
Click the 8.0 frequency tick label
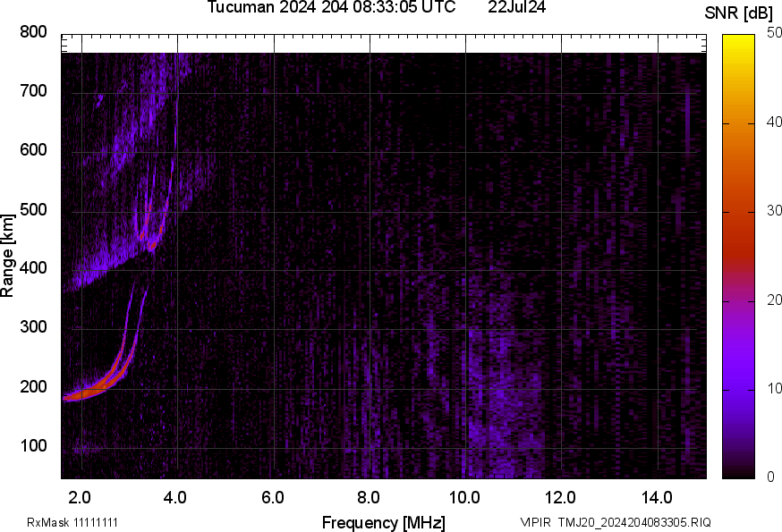point(369,497)
